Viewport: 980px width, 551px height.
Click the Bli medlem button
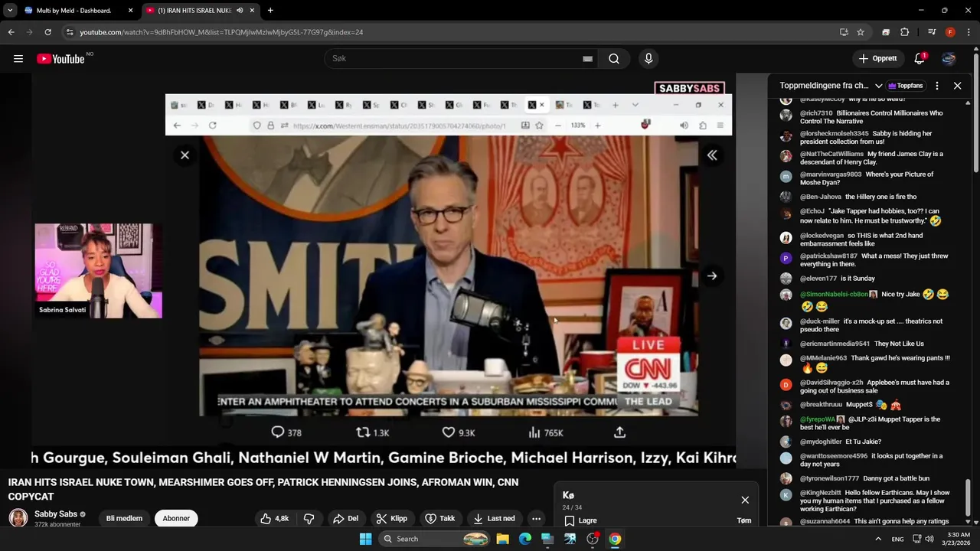pos(124,518)
